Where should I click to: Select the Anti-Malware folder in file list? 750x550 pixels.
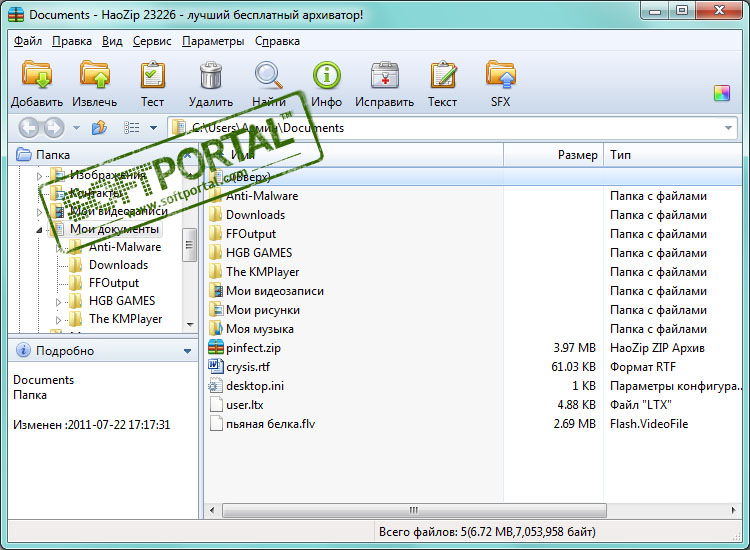click(x=262, y=196)
